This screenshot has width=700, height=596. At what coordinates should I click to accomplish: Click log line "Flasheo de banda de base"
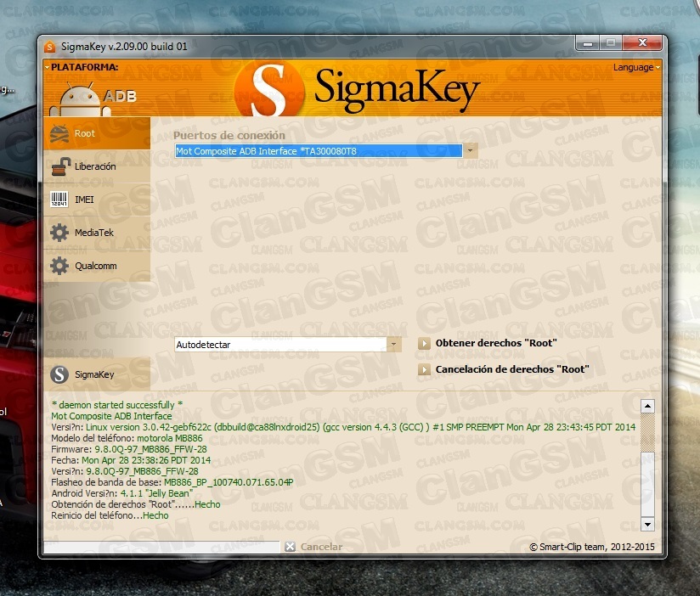point(172,482)
